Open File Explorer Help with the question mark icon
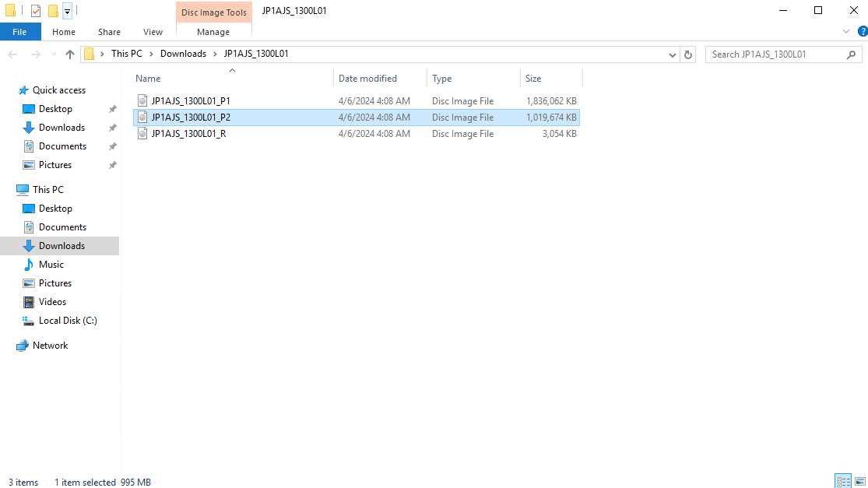 click(x=861, y=31)
